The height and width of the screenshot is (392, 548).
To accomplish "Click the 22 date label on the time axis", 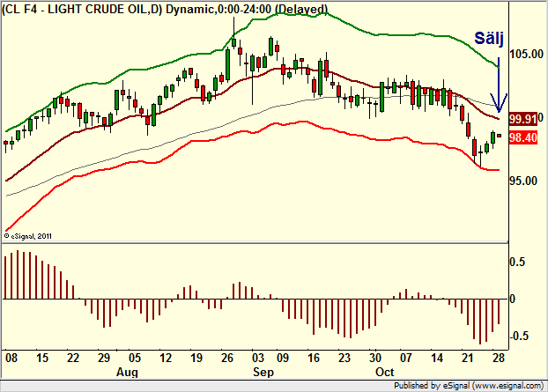I will click(x=73, y=359).
